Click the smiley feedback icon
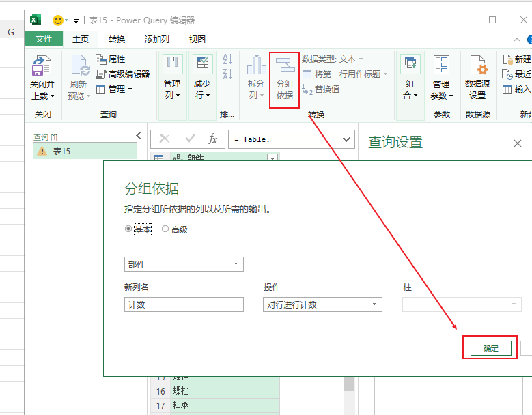Screen dimensions: 532x415 click(x=58, y=20)
